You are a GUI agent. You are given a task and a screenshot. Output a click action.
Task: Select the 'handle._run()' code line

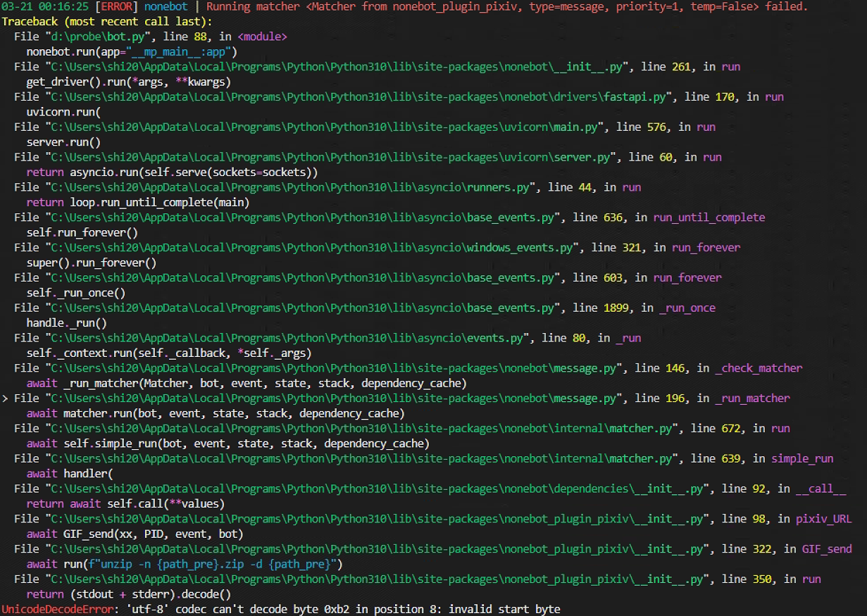tap(66, 323)
